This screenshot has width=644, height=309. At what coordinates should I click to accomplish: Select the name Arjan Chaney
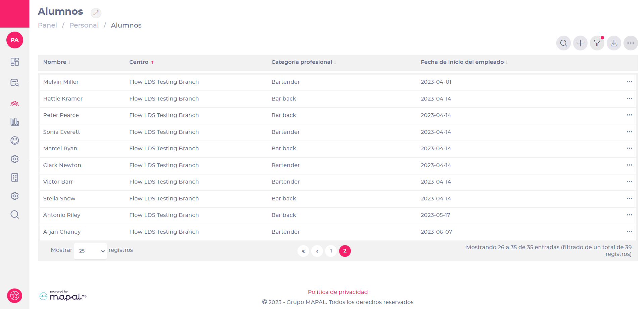62,232
